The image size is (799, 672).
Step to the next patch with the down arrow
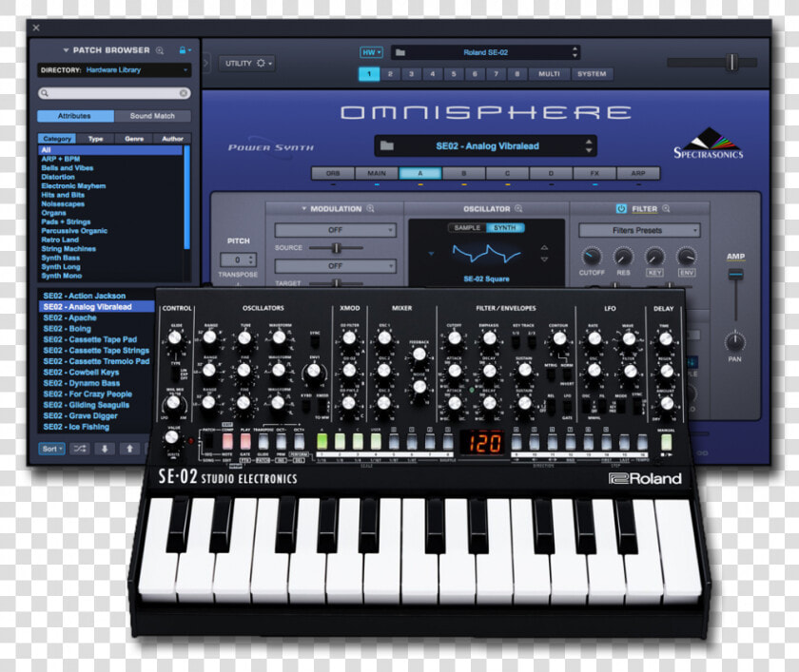pos(105,449)
